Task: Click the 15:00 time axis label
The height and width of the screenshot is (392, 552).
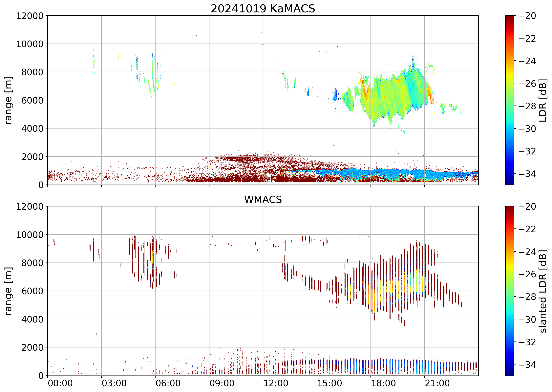Action: pos(329,383)
